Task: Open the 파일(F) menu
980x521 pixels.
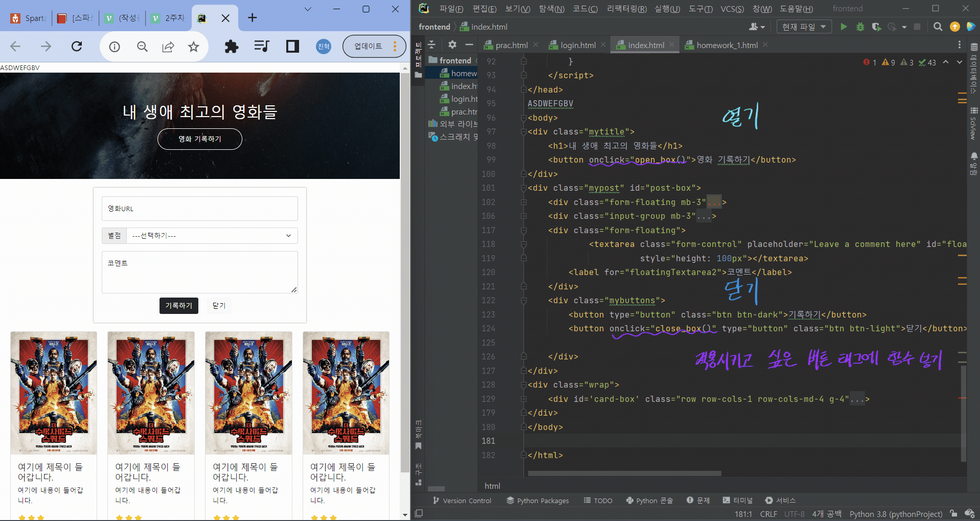Action: pyautogui.click(x=451, y=9)
